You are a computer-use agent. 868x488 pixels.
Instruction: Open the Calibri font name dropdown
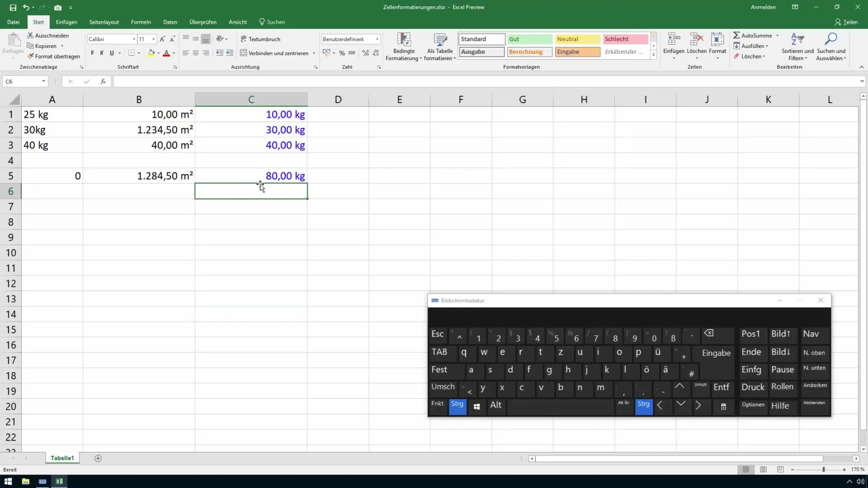[x=134, y=39]
